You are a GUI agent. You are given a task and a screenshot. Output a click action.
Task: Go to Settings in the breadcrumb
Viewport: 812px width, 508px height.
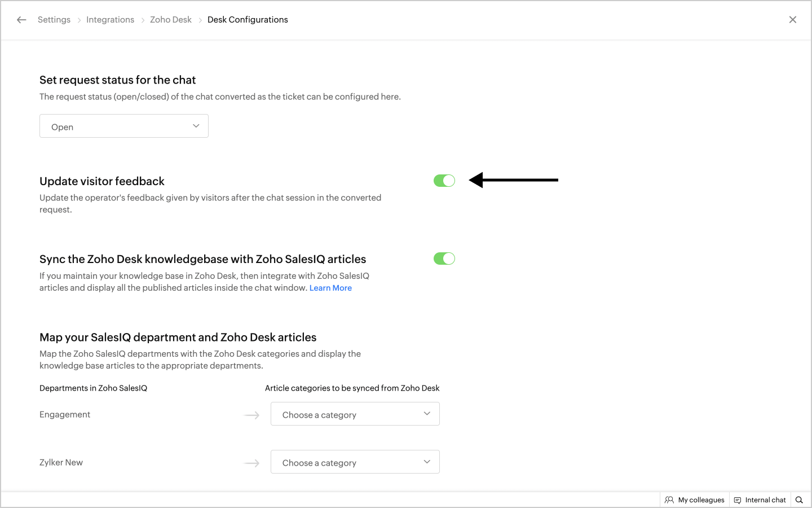point(54,20)
